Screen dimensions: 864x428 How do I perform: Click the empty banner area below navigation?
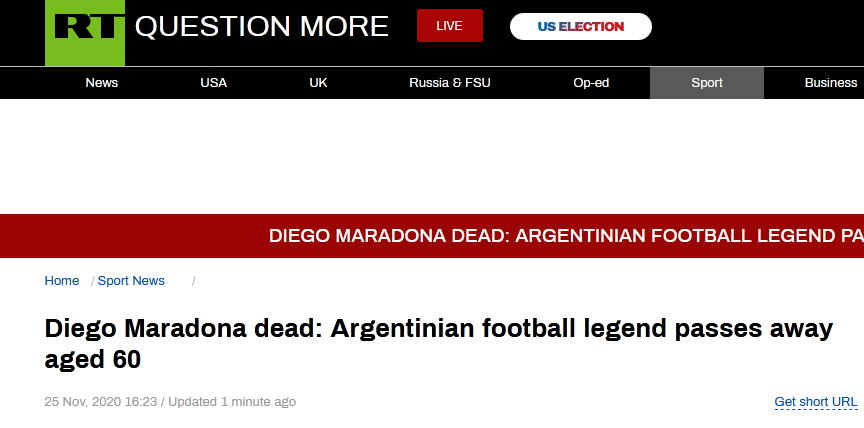click(432, 157)
